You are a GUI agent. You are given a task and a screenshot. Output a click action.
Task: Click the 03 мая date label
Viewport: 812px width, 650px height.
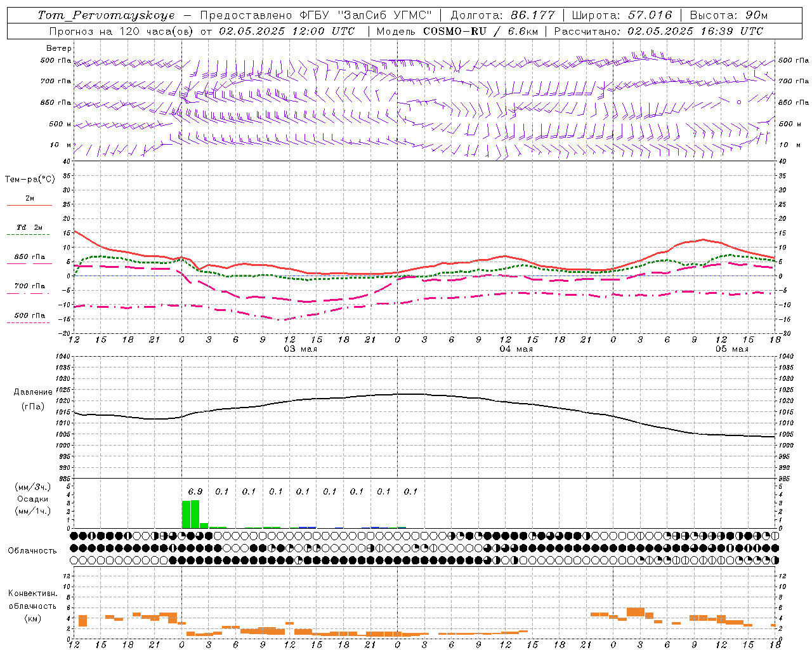click(300, 349)
